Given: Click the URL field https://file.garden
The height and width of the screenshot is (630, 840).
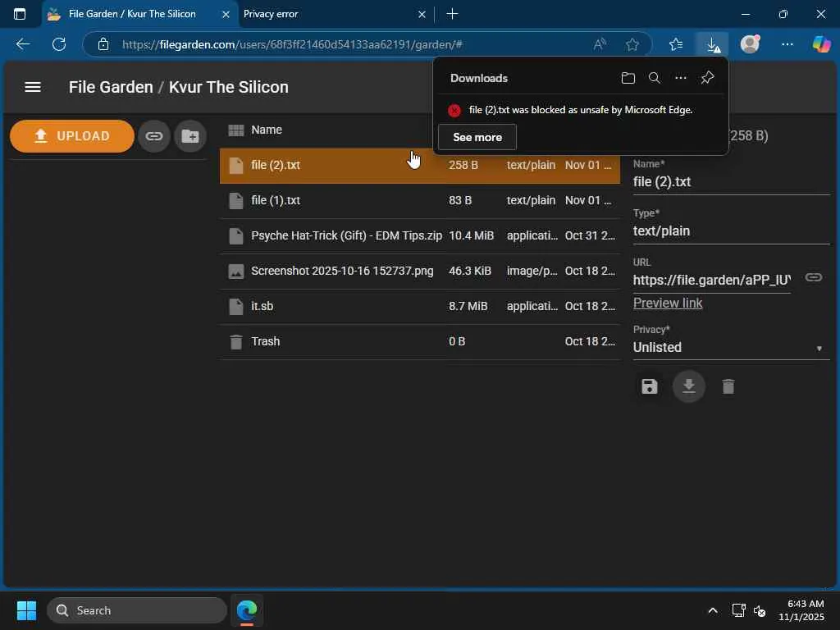Looking at the screenshot, I should (x=711, y=280).
